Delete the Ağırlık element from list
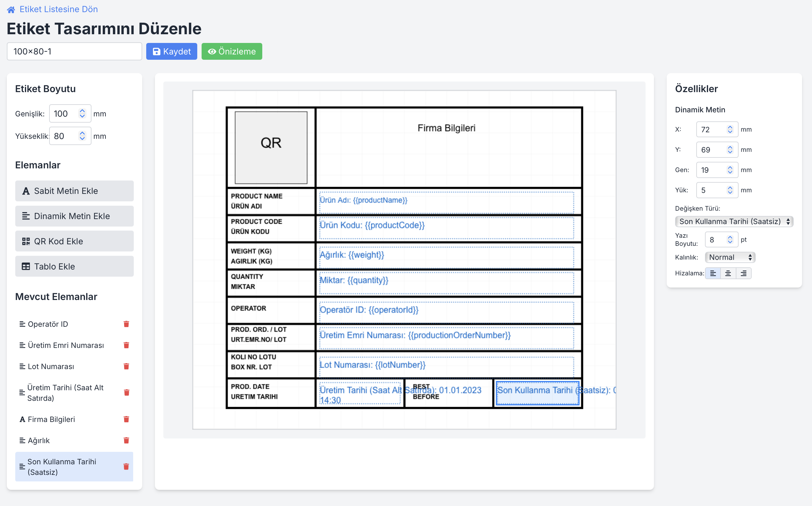The width and height of the screenshot is (812, 506). (x=126, y=440)
